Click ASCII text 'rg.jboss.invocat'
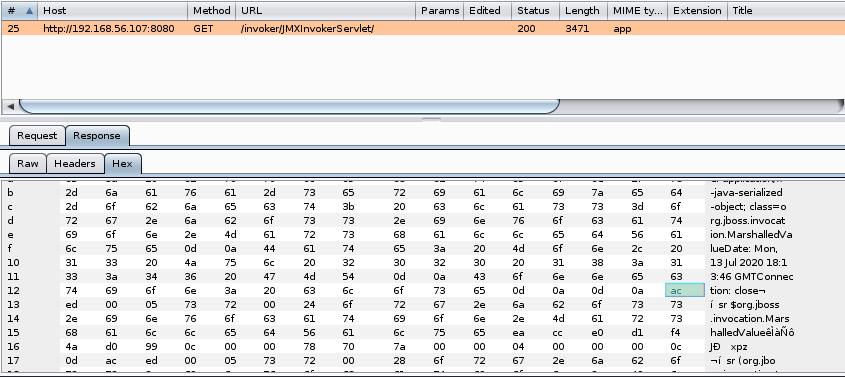Viewport: 845px width, 377px height. point(747,221)
